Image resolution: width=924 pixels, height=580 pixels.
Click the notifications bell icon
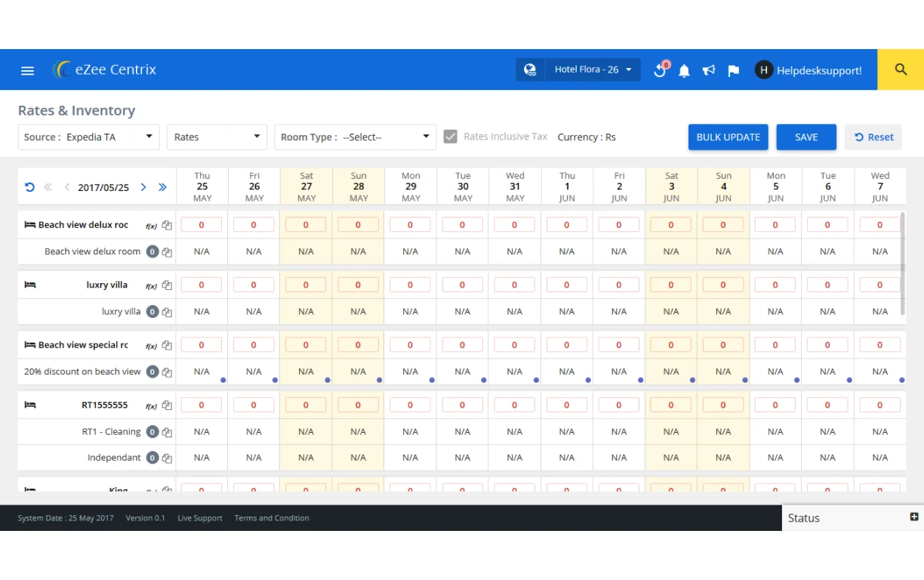[684, 69]
